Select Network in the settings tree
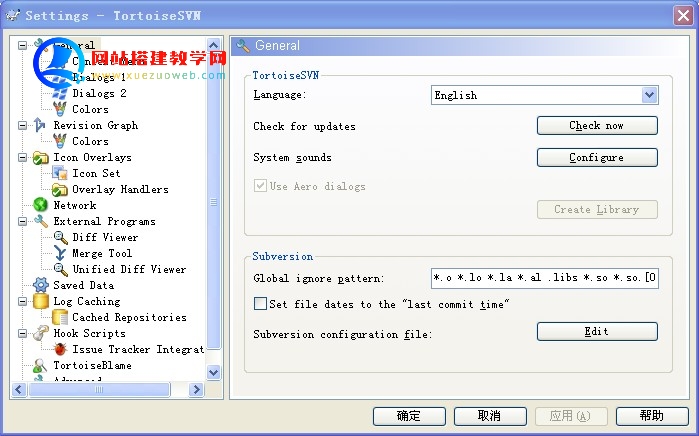 pyautogui.click(x=75, y=206)
